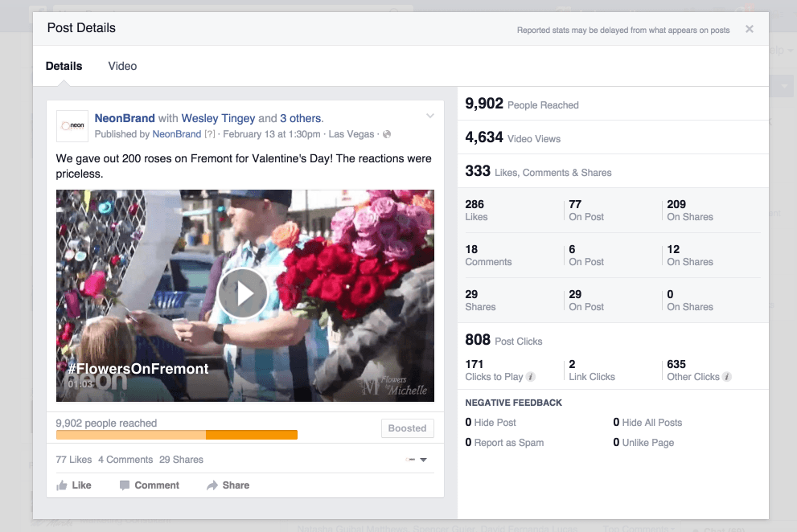Close the Post Details dialog
Viewport: 797px width, 532px height.
[x=750, y=29]
